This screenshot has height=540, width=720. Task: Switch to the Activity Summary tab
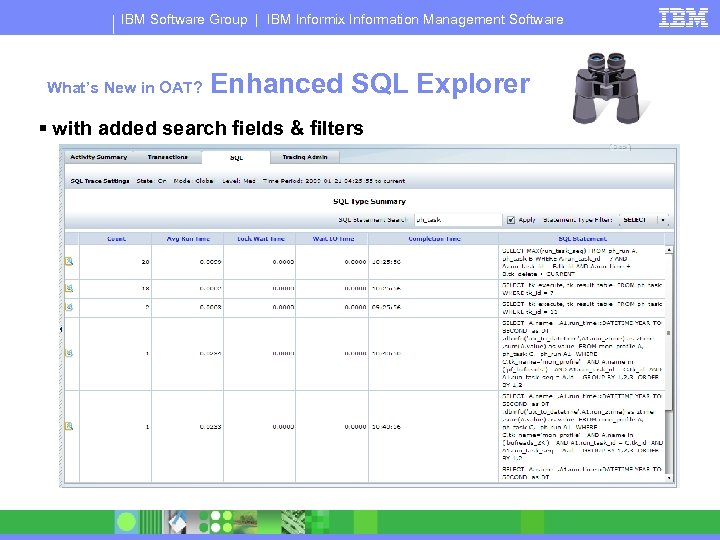pos(98,157)
